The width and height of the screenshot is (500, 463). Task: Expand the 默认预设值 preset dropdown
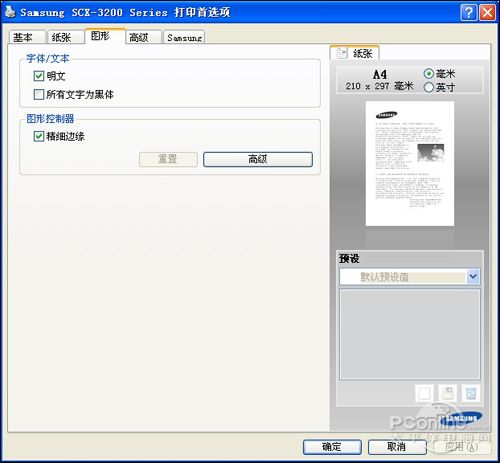(x=473, y=276)
